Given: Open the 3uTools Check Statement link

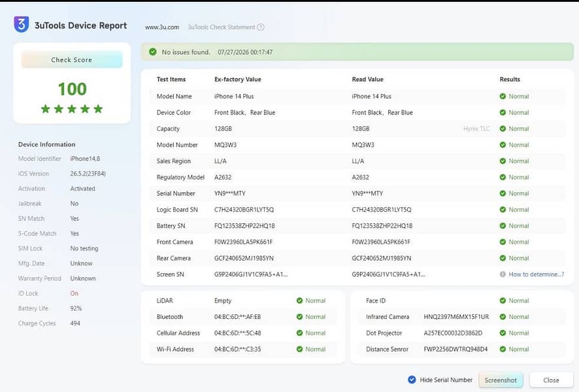Looking at the screenshot, I should 222,27.
